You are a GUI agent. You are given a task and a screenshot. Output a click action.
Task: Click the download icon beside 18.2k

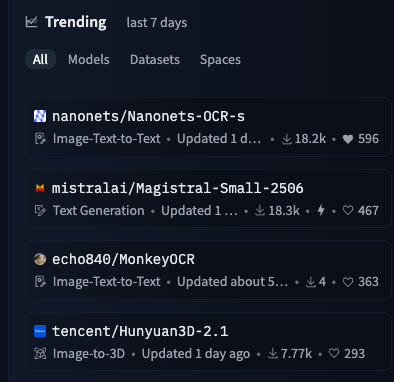click(x=286, y=139)
